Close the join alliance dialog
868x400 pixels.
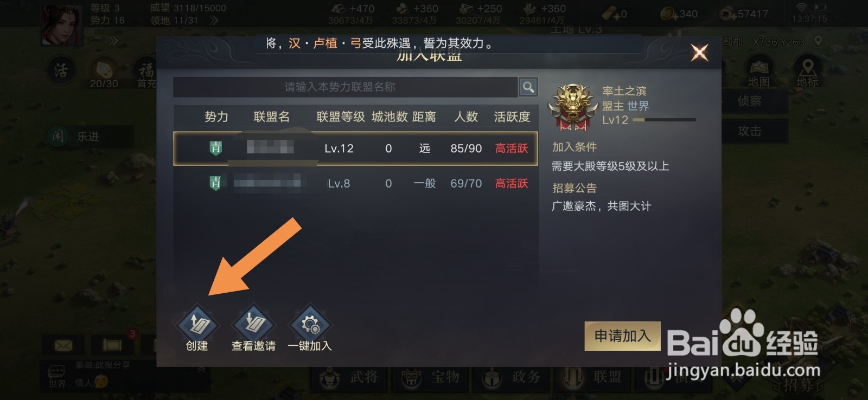[x=699, y=53]
